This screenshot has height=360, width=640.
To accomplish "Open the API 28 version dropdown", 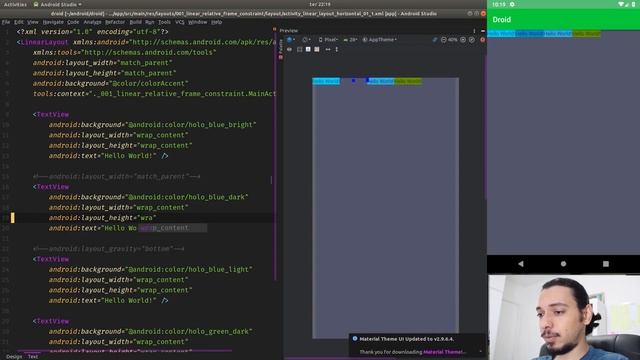I will (350, 40).
